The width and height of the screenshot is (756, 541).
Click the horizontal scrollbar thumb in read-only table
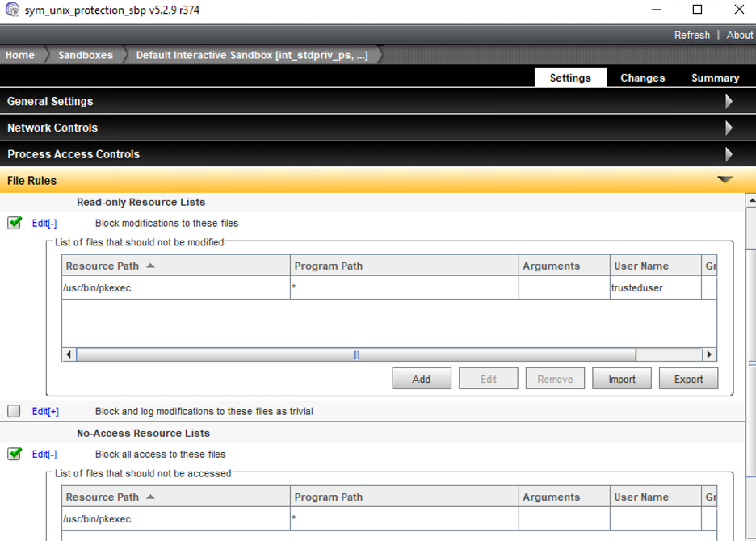(x=356, y=354)
